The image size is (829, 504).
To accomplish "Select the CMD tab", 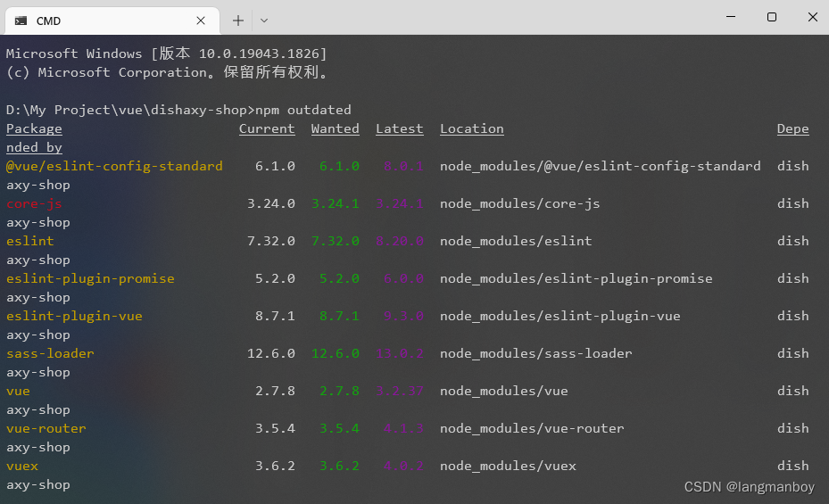I will (112, 21).
